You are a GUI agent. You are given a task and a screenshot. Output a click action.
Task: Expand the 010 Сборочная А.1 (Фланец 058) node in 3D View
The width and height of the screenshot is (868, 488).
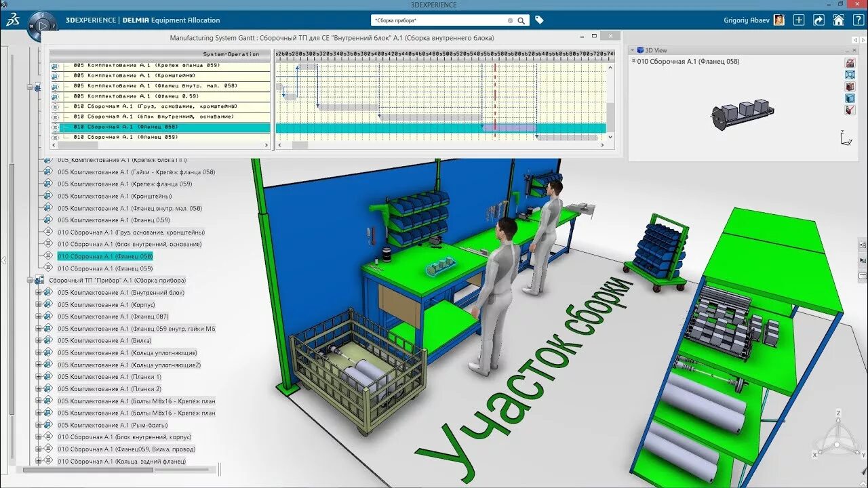click(634, 61)
